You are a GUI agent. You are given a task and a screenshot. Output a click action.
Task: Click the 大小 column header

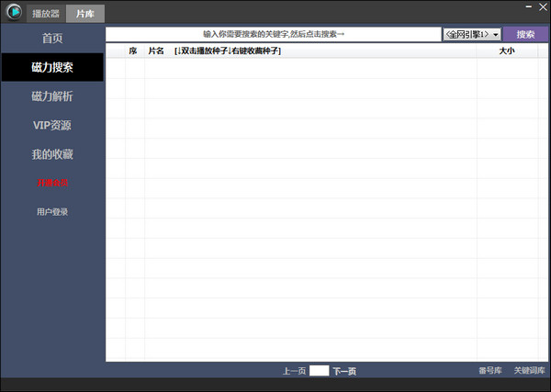point(506,51)
